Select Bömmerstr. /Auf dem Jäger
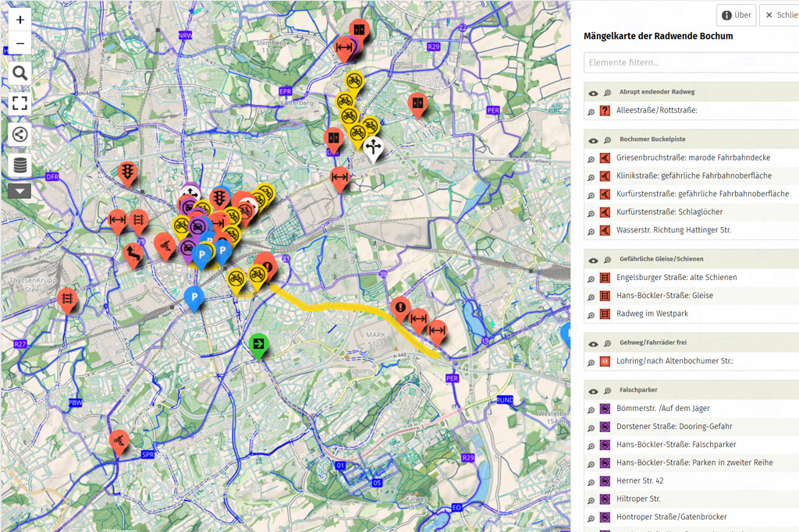This screenshot has width=799, height=532. (663, 408)
